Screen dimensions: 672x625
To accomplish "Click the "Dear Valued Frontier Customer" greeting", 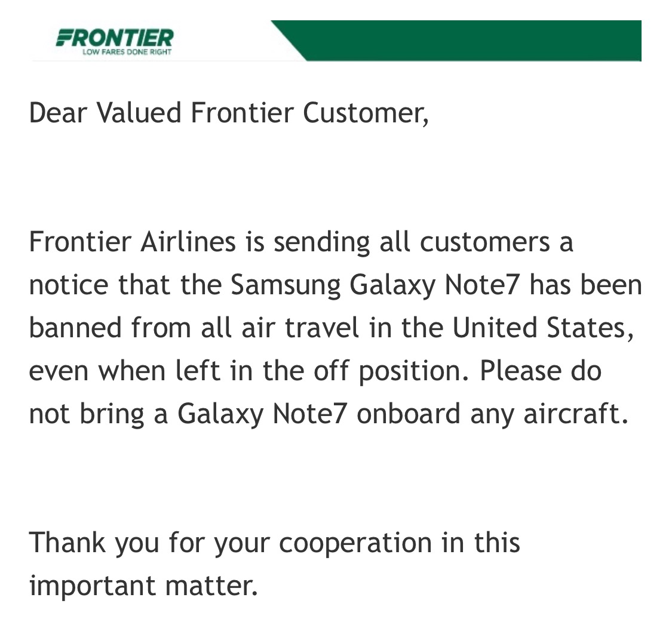I will (229, 113).
